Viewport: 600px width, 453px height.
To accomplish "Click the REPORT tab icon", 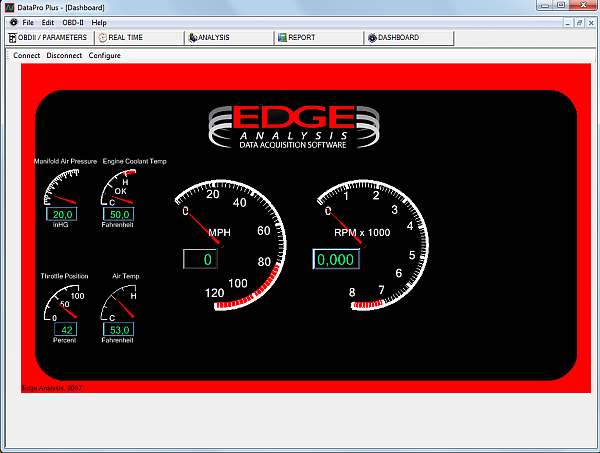I will 282,37.
